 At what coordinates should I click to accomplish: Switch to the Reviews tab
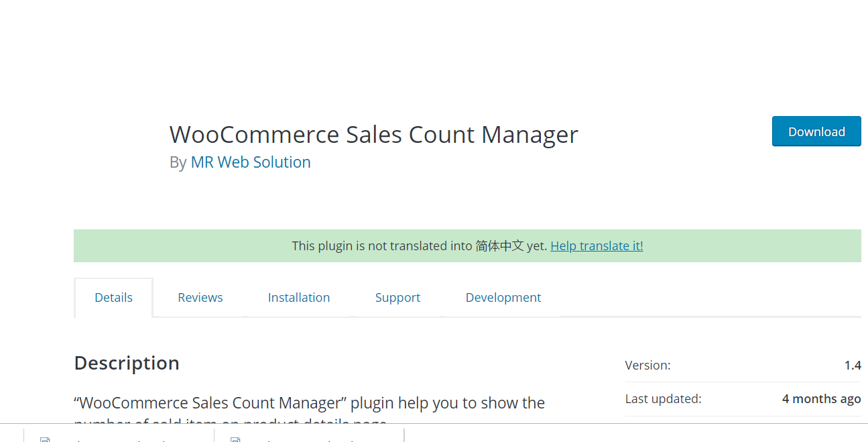(x=200, y=298)
